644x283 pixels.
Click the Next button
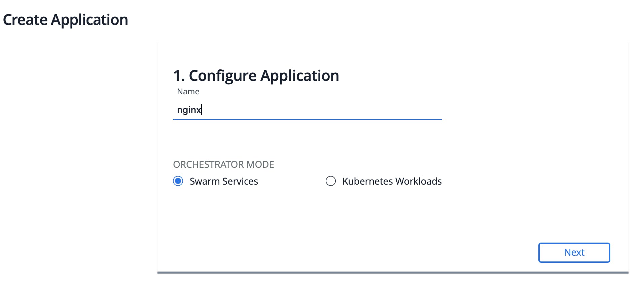click(574, 252)
